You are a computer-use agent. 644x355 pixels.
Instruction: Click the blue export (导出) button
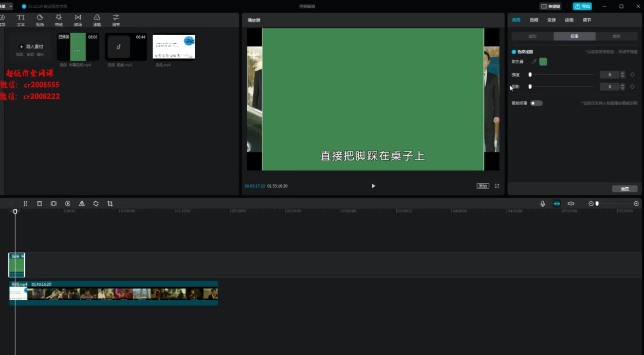click(582, 6)
